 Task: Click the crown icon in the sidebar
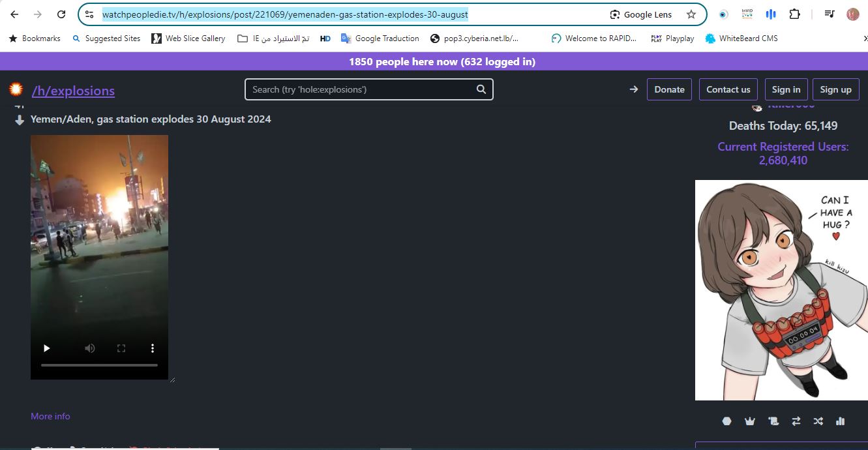pyautogui.click(x=749, y=421)
